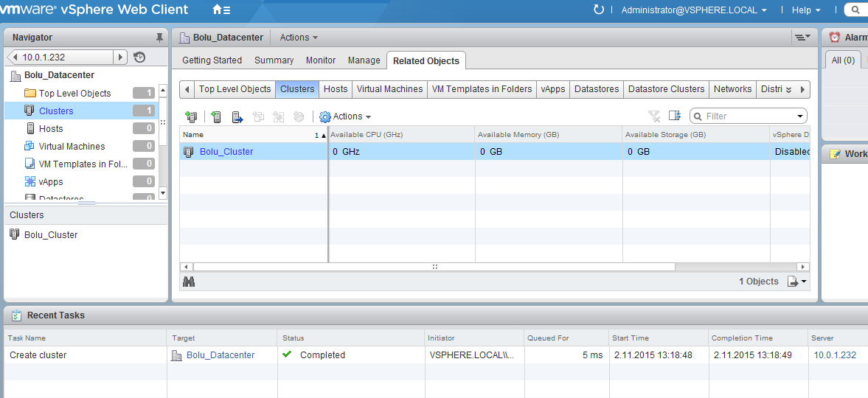Switch to the Related Objects tab
Screen dimensions: 868x398
pyautogui.click(x=426, y=61)
